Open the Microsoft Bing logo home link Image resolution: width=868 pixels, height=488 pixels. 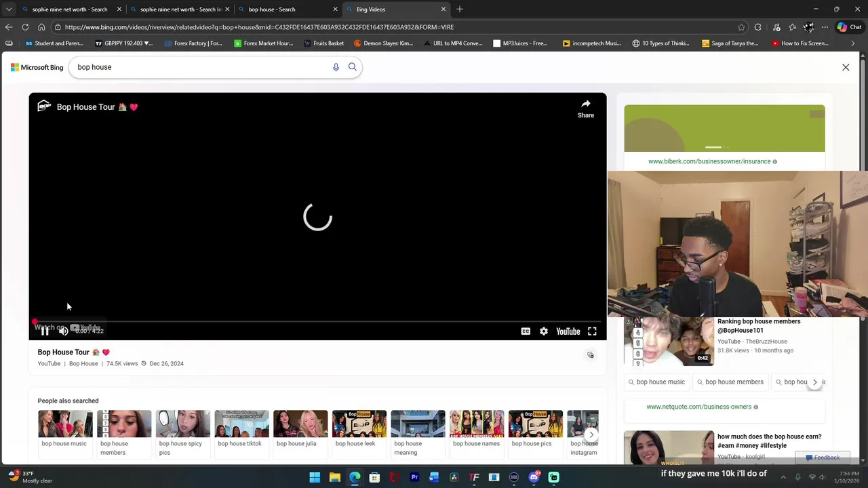click(x=37, y=67)
